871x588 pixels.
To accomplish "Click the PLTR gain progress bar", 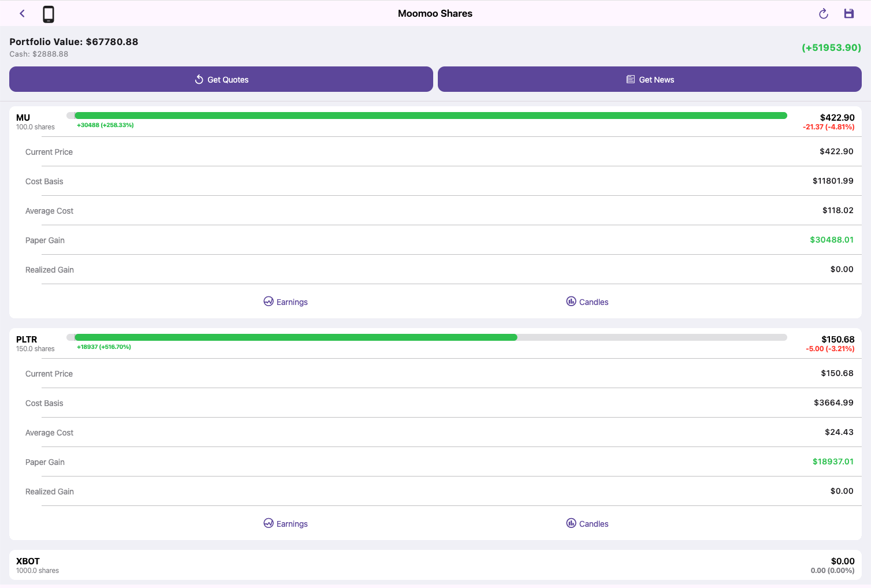I will click(427, 337).
